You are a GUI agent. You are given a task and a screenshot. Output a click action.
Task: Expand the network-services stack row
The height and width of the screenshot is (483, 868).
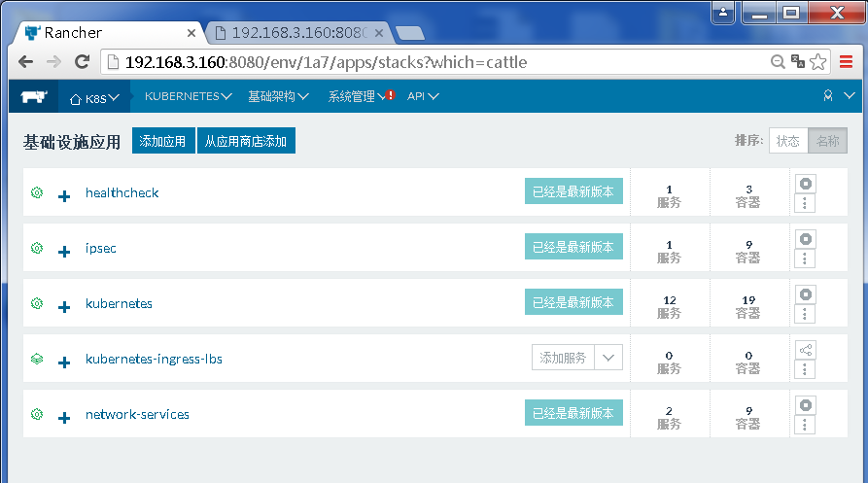[x=64, y=418]
